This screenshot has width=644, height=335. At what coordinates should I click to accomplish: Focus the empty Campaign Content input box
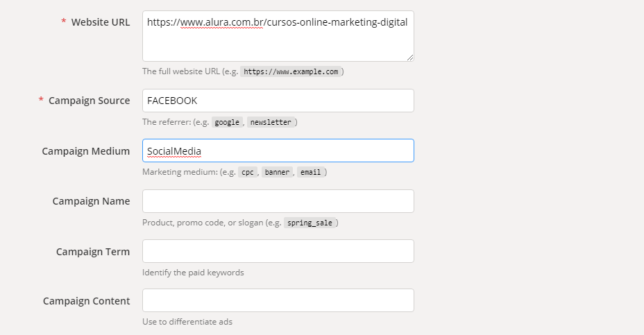pos(278,300)
